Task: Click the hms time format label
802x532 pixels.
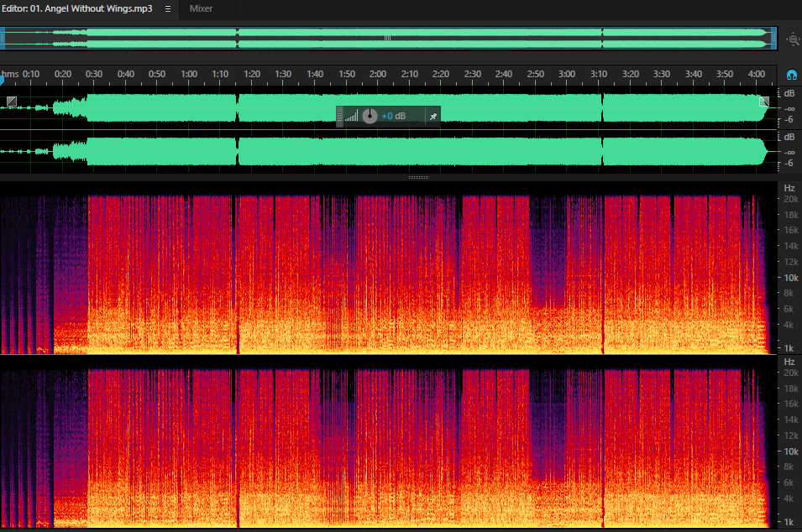Action: pyautogui.click(x=10, y=74)
